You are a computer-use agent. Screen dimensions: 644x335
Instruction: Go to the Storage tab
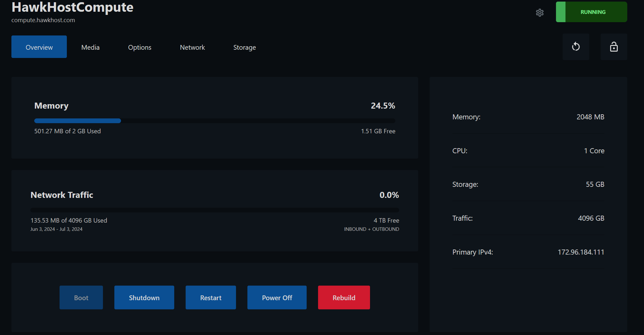point(244,47)
